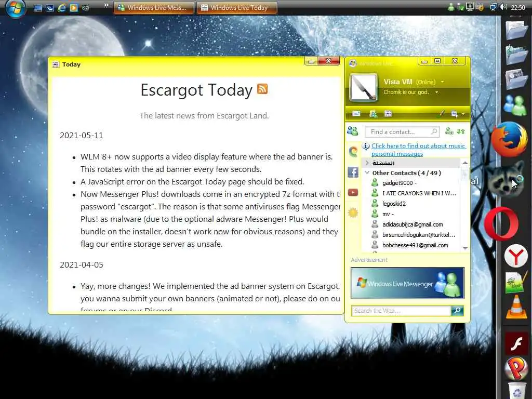Launch Yandex browser from the side dock
Screen dimensions: 532x399
[516, 256]
